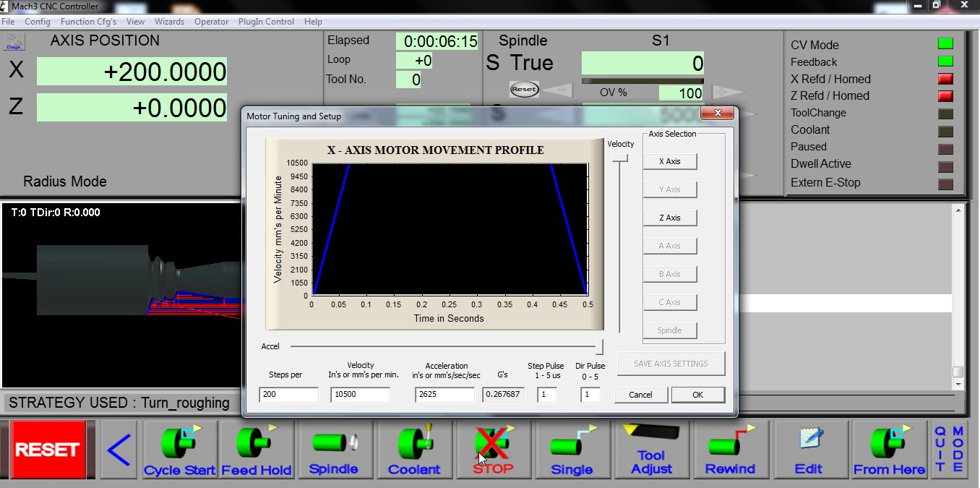Open the Wizards menu
Screen dimensions: 980x488
169,22
